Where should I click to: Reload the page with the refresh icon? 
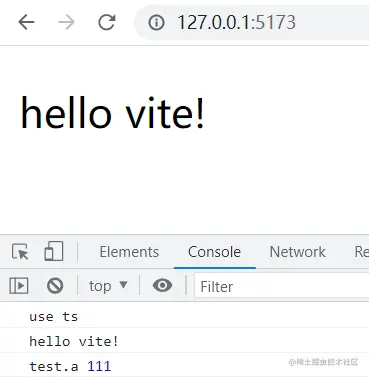click(107, 22)
